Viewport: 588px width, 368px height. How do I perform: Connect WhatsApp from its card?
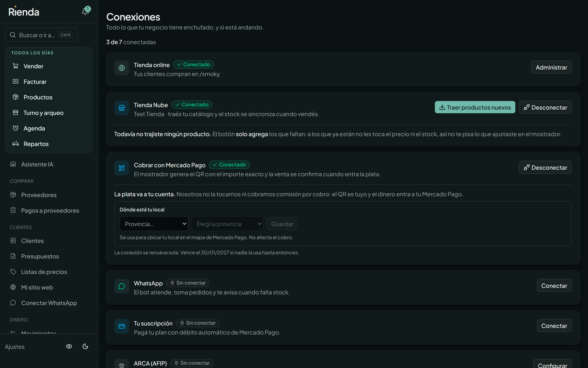[x=554, y=285]
